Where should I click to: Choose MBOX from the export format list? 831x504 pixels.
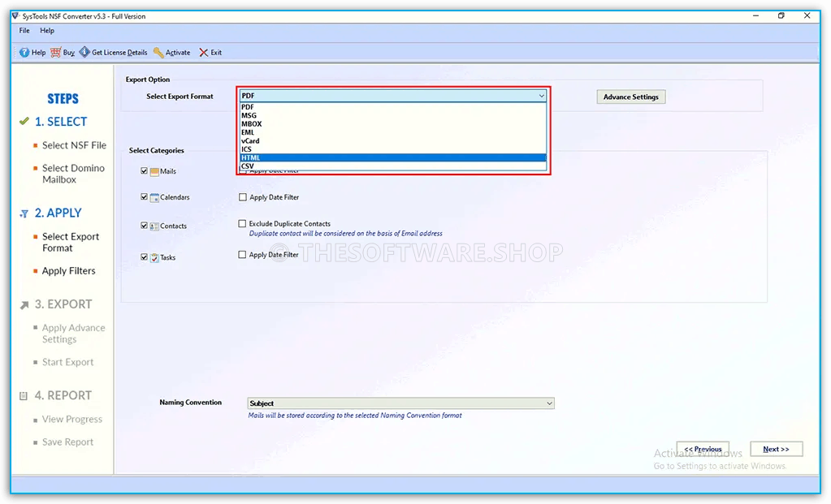(x=392, y=124)
